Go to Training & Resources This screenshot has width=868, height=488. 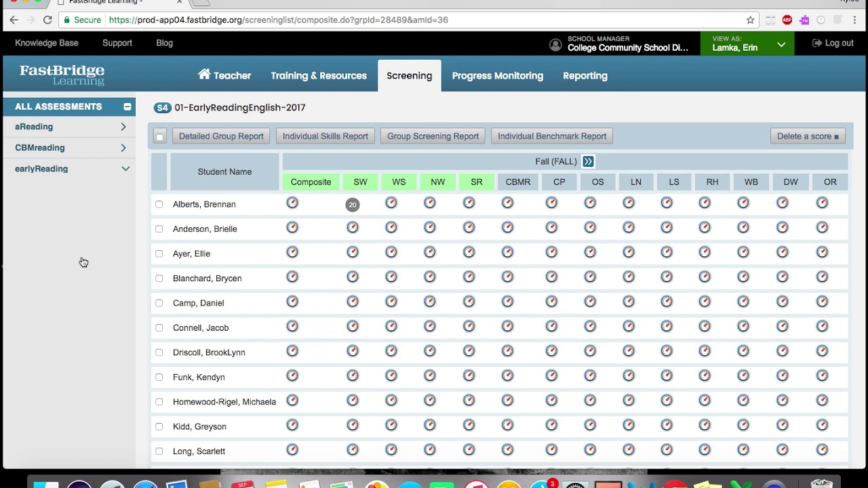[319, 76]
